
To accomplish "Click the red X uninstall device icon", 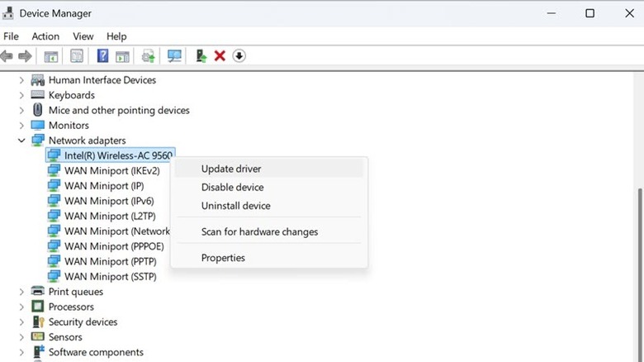I will click(220, 56).
